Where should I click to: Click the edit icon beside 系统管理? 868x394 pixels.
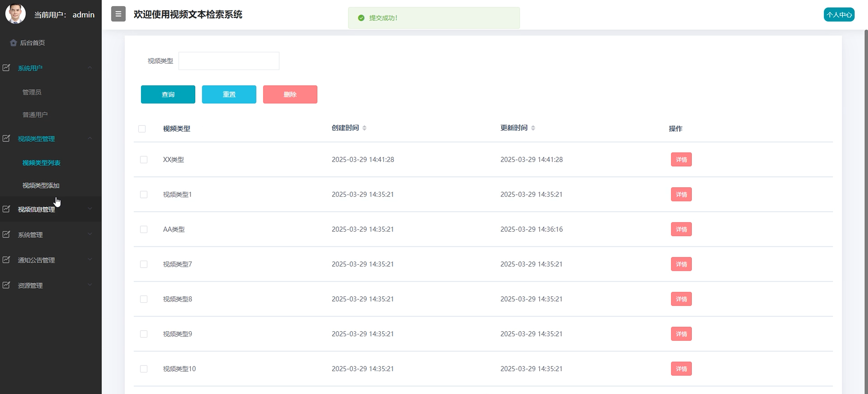pos(6,235)
